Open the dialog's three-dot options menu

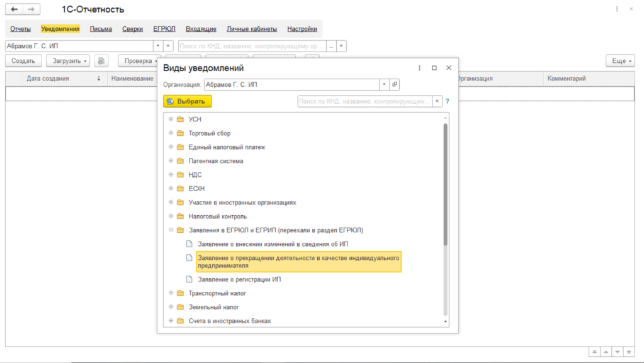click(x=419, y=68)
